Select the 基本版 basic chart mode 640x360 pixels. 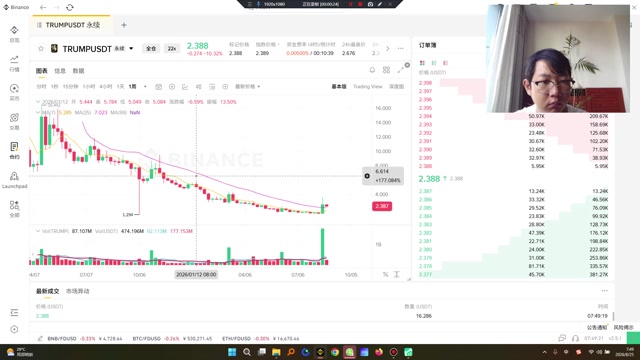click(339, 87)
